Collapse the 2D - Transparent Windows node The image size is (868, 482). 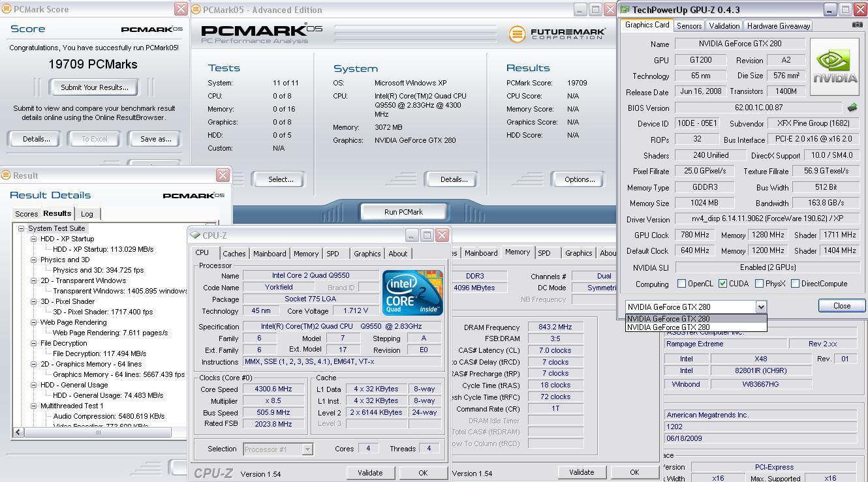33,280
